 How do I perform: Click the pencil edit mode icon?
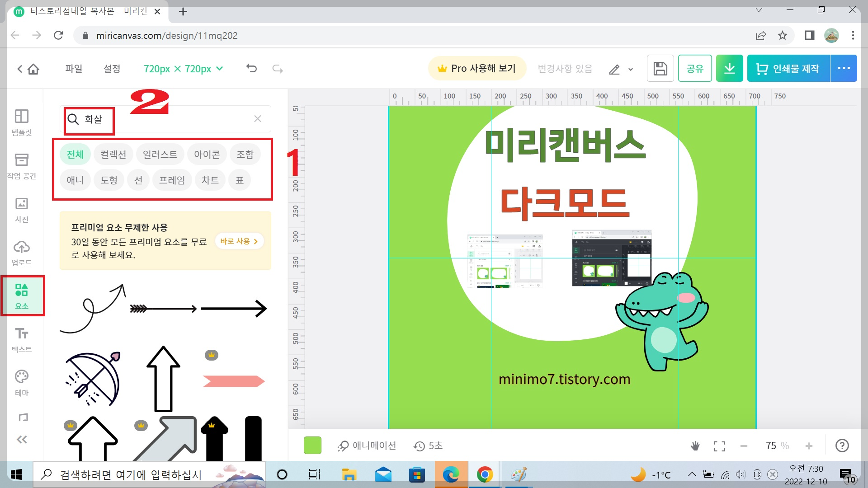[x=614, y=69]
